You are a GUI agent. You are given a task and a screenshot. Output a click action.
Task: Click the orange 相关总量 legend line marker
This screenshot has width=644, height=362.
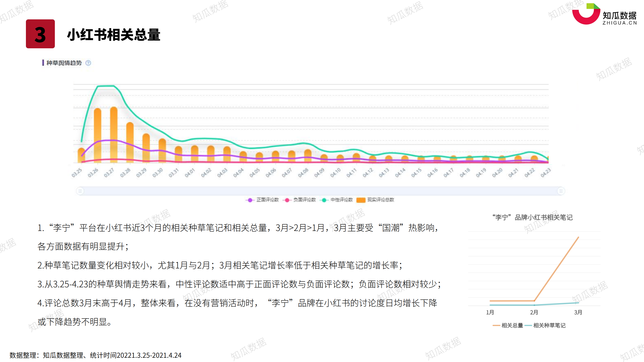click(496, 325)
